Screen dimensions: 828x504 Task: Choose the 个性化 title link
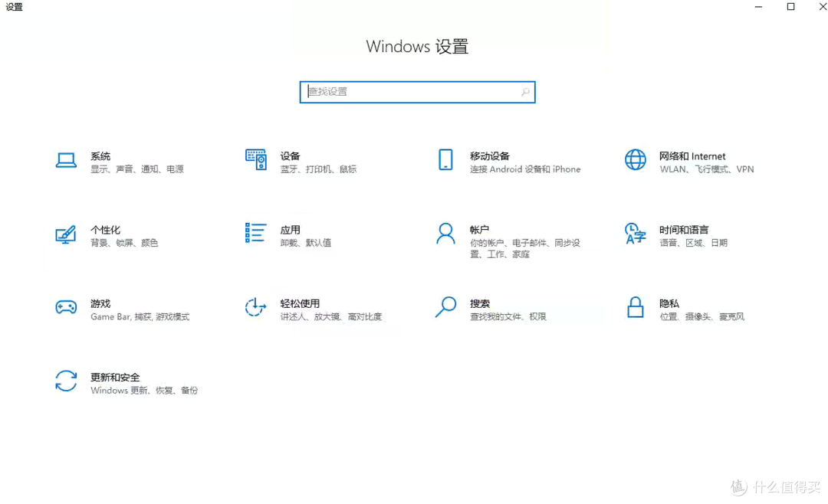[x=105, y=230]
